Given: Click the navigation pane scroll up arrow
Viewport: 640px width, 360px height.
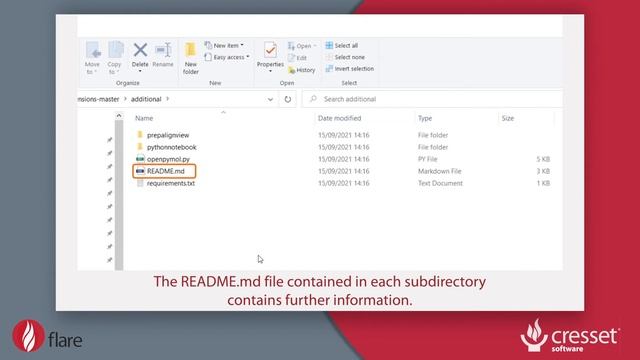Looking at the screenshot, I should 119,116.
